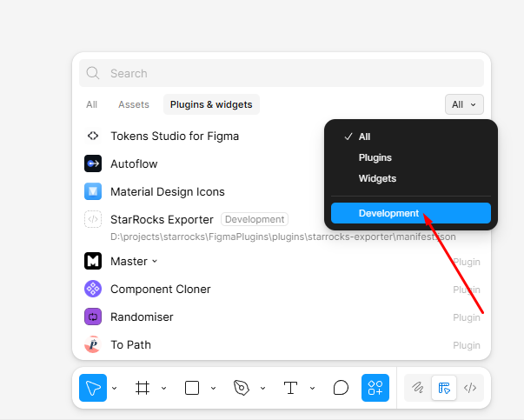Click the To Path plugin icon

[93, 344]
